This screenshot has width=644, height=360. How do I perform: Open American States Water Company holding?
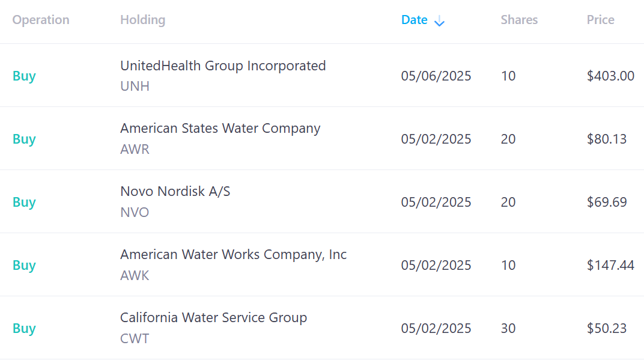click(220, 128)
